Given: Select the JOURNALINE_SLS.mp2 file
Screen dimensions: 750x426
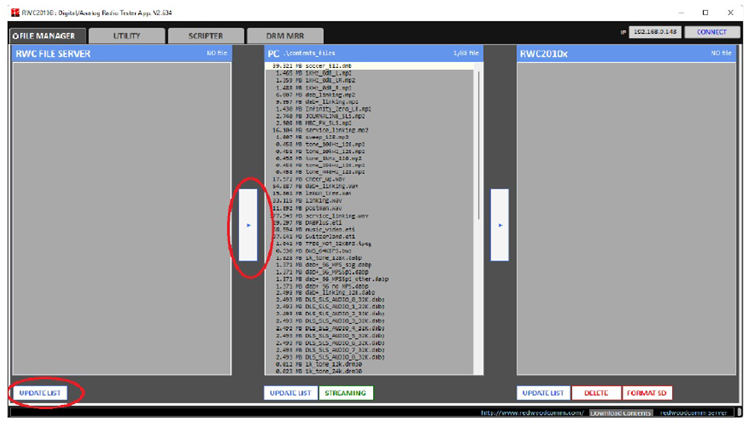Looking at the screenshot, I should [369, 116].
